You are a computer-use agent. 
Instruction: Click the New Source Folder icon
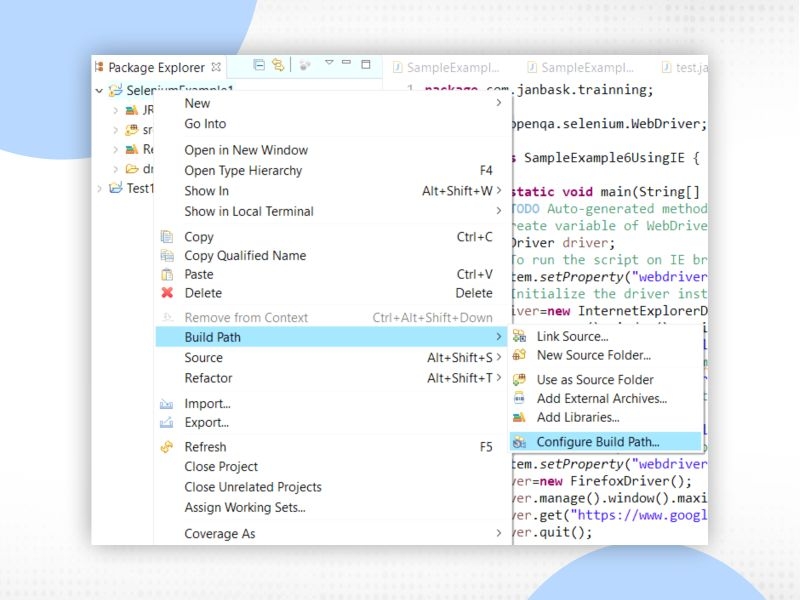520,356
